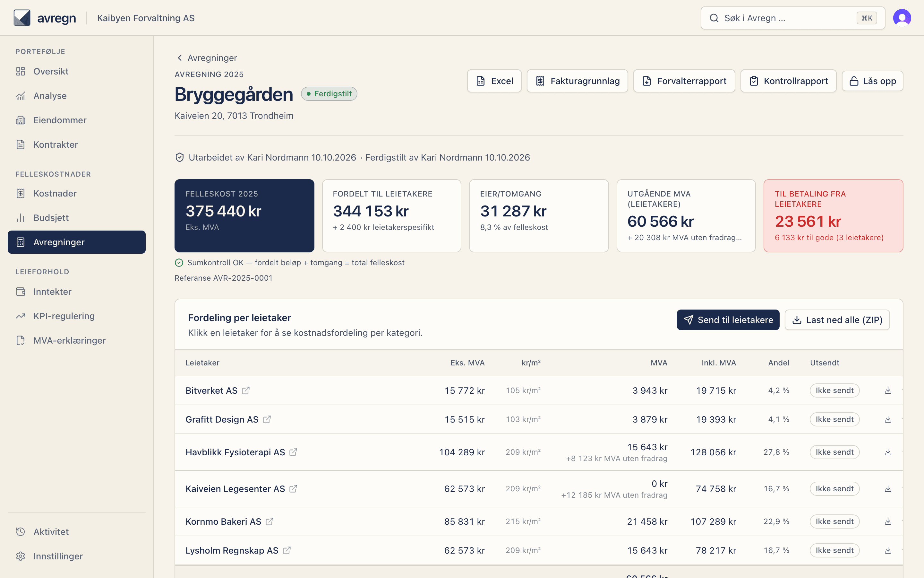Download the Grafitt Design AS settlement file

pyautogui.click(x=888, y=419)
